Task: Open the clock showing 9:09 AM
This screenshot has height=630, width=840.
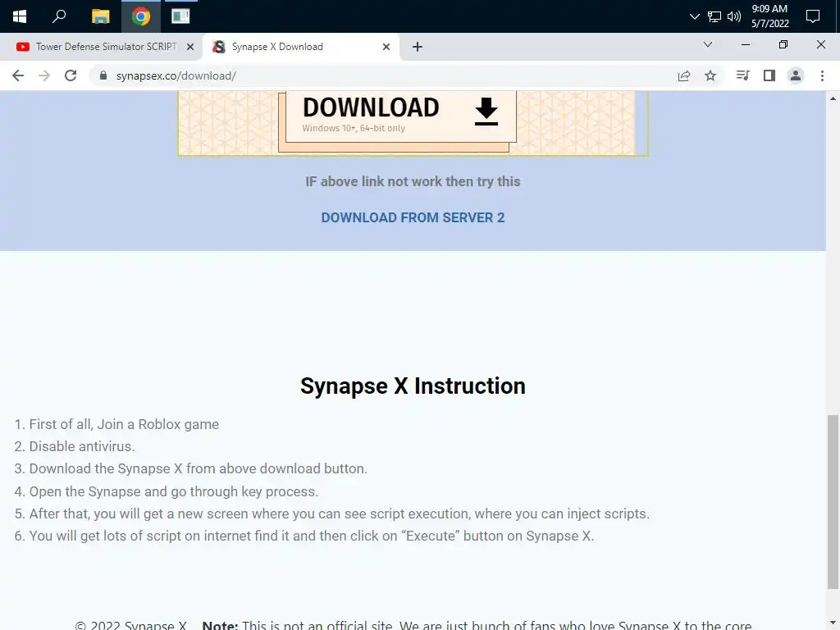Action: pos(769,16)
